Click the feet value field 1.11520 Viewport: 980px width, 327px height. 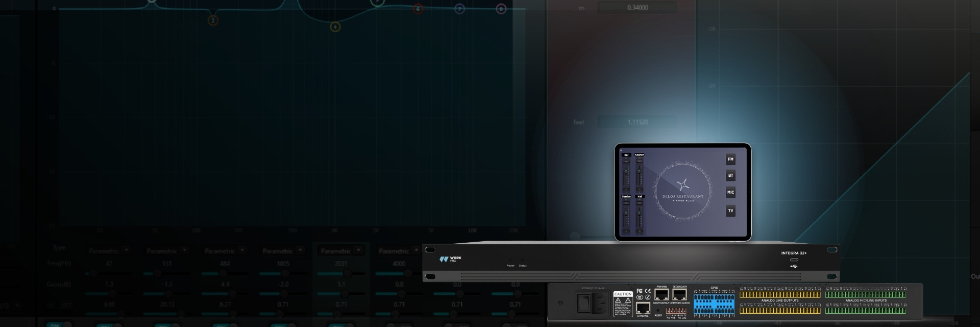[x=637, y=122]
